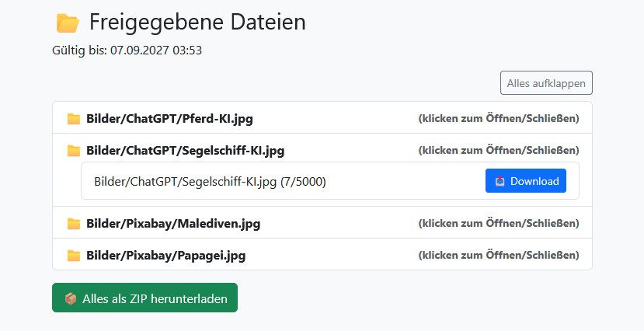The image size is (644, 331).
Task: Click folder icon beside Papagei.jpg
Action: point(74,255)
